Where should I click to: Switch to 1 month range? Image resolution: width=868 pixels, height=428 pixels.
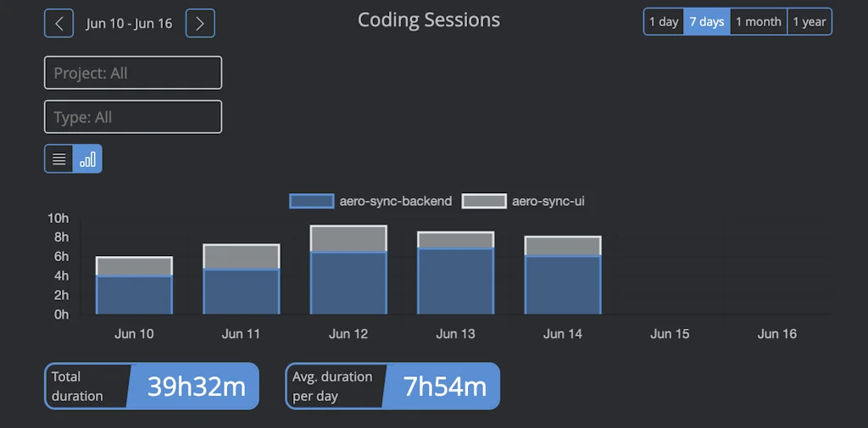(758, 22)
